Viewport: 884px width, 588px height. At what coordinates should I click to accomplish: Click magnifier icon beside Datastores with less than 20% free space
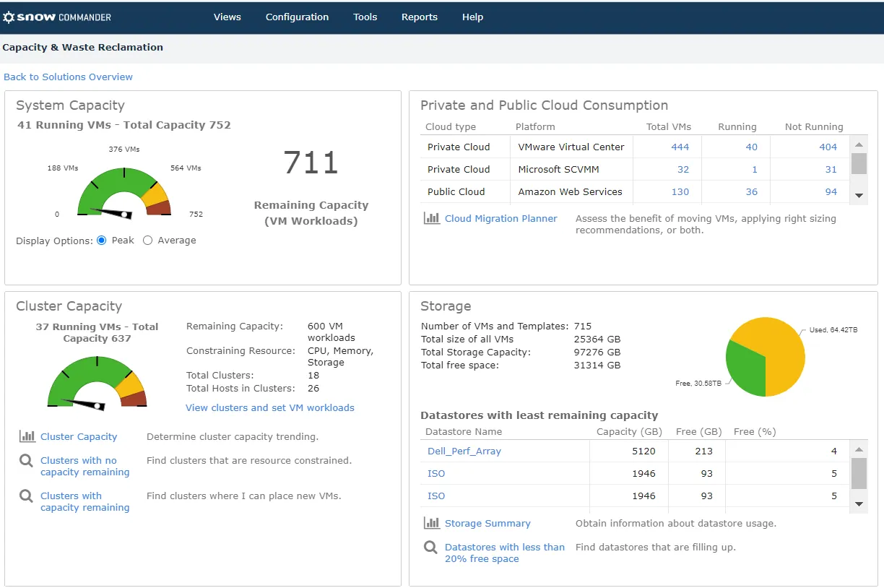pyautogui.click(x=430, y=548)
